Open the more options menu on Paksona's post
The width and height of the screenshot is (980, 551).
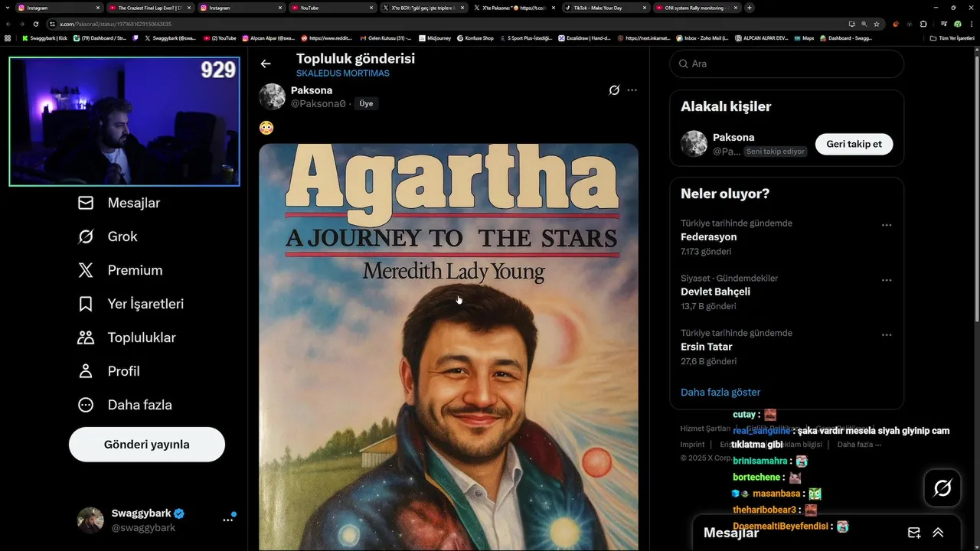[632, 90]
